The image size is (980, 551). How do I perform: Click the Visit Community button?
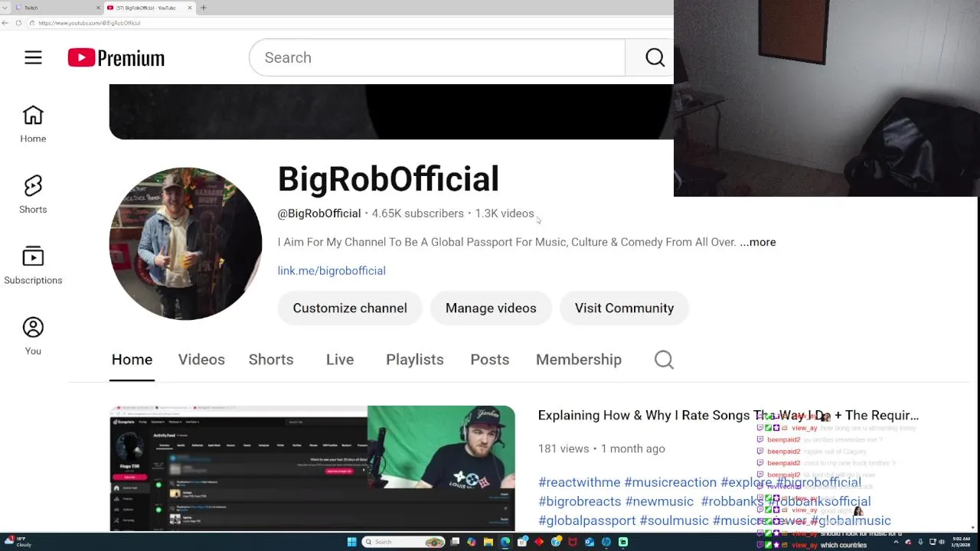[624, 308]
